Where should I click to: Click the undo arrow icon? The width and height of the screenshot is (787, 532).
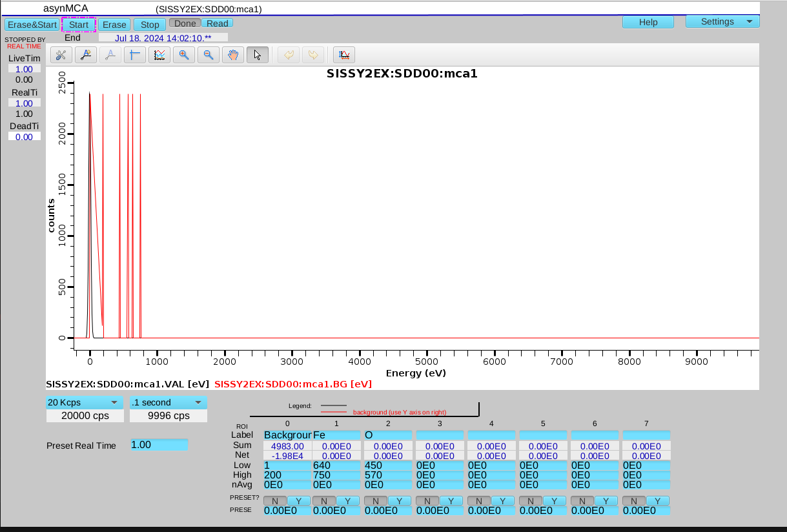tap(288, 55)
